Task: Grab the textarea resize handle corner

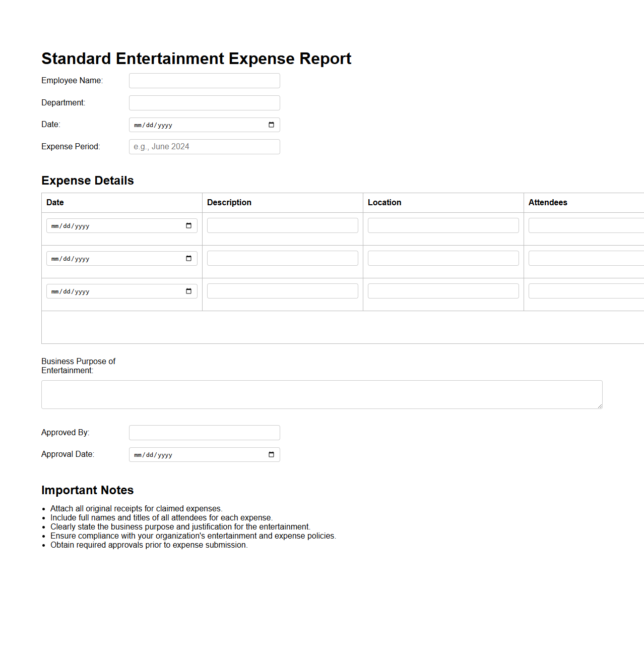Action: [x=600, y=406]
